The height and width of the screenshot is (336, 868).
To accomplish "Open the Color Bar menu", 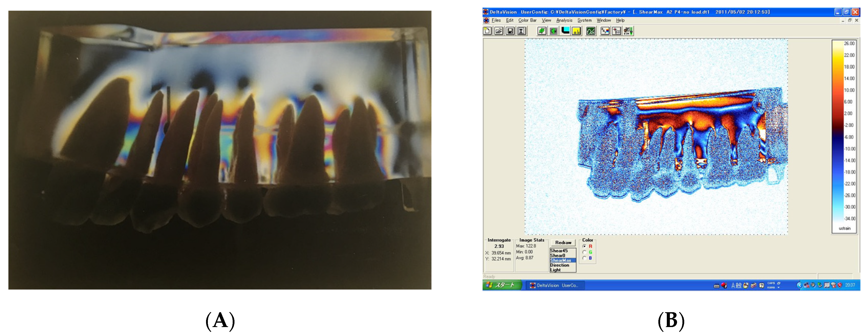I will point(527,20).
